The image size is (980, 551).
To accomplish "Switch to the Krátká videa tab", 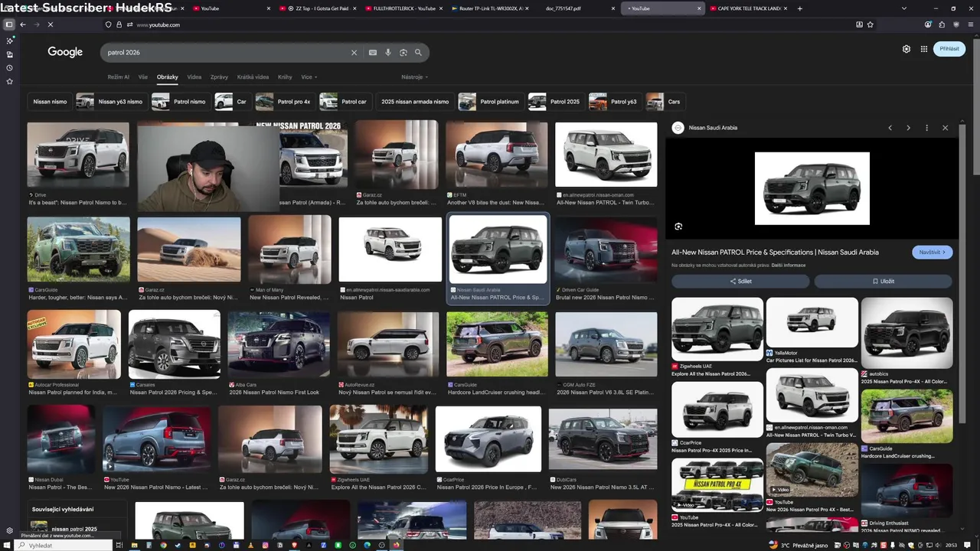I will 253,77.
